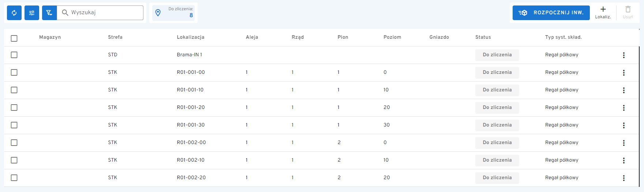Toggle the select-all checkbox in header
The width and height of the screenshot is (644, 192).
[x=14, y=38]
